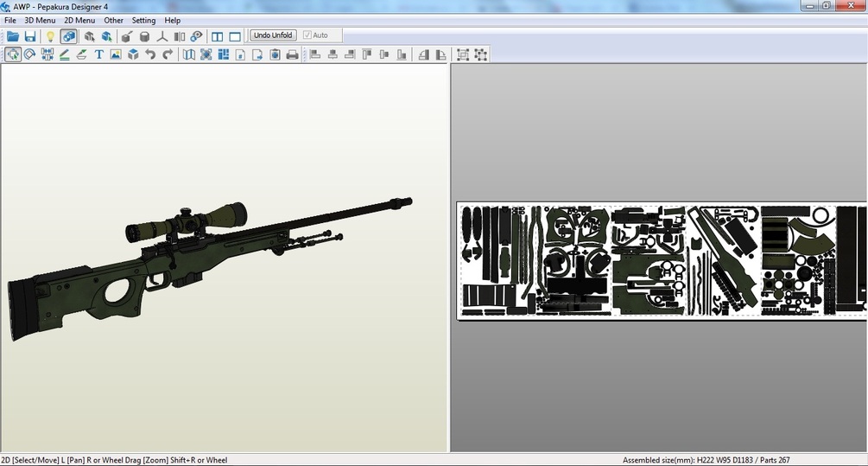The image size is (868, 466).
Task: Click the align horizontal center icon
Action: pos(333,54)
